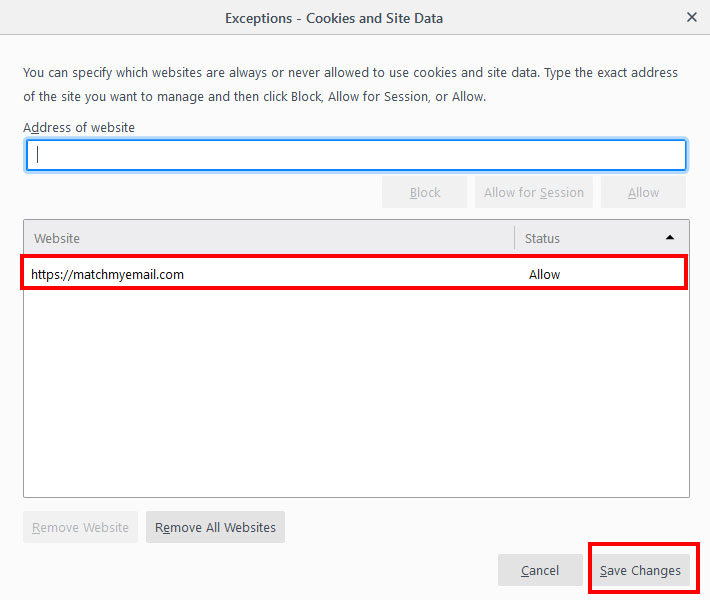710x600 pixels.
Task: Click the Allow for Session button
Action: [533, 193]
